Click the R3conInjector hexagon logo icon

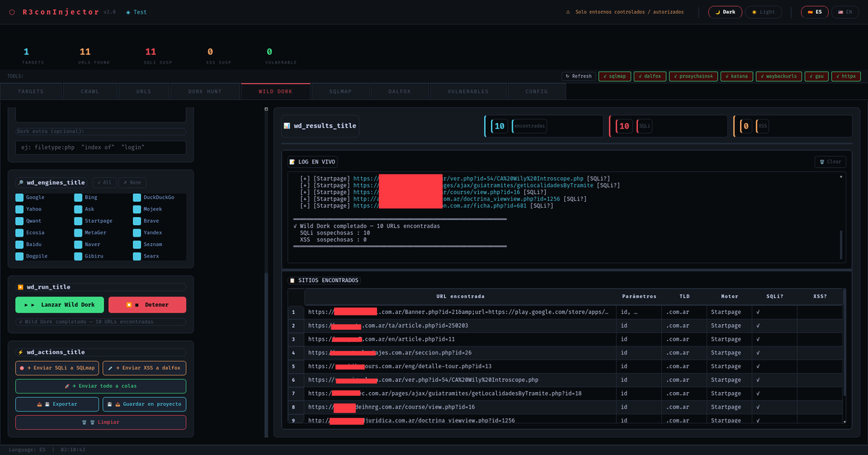(11, 12)
